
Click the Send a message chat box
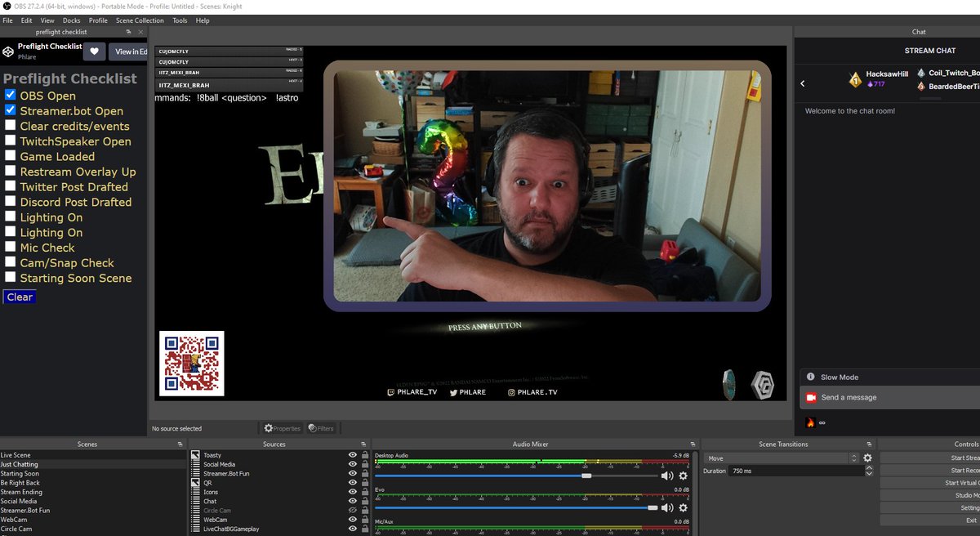click(x=890, y=397)
